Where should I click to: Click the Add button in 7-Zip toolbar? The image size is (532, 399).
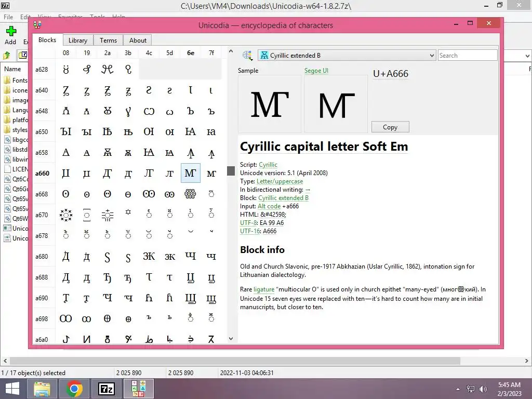point(10,36)
